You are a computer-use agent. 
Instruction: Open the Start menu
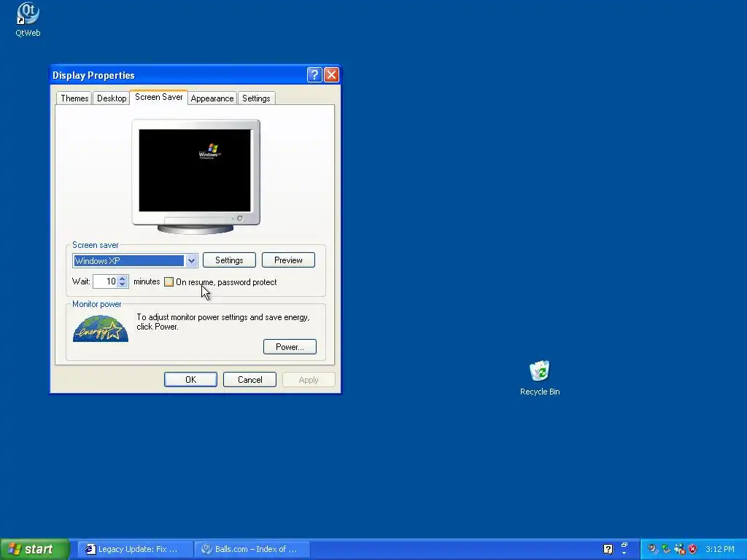(x=34, y=549)
